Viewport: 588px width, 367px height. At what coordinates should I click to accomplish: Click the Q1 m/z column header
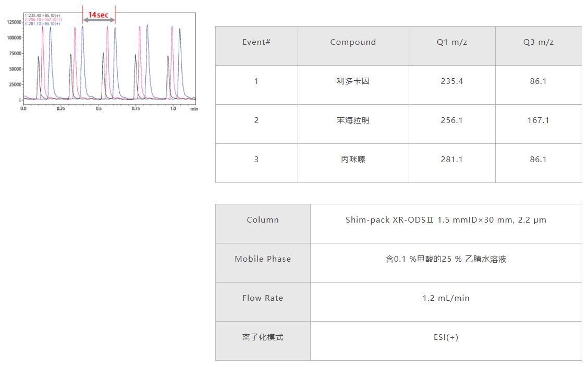coord(452,42)
